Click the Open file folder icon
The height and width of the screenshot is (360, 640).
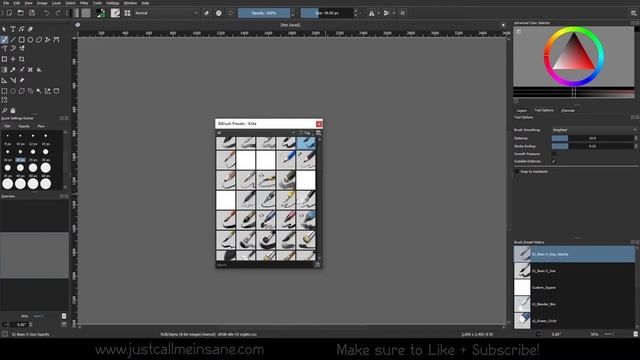point(20,13)
